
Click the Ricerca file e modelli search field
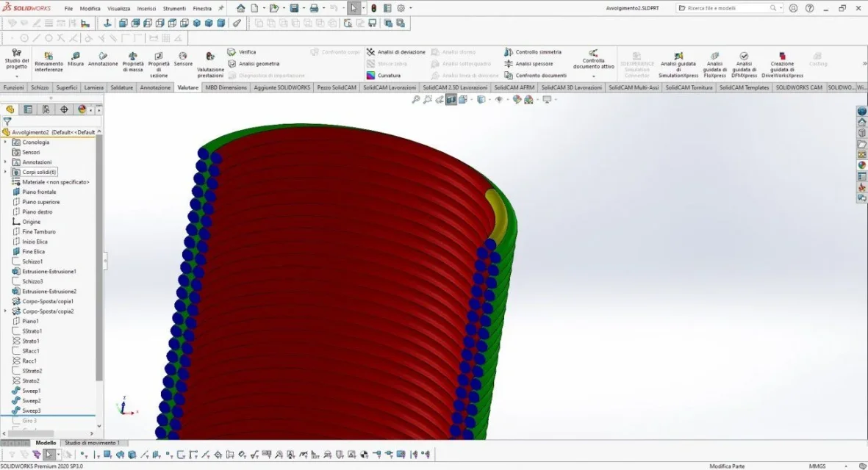(x=728, y=8)
